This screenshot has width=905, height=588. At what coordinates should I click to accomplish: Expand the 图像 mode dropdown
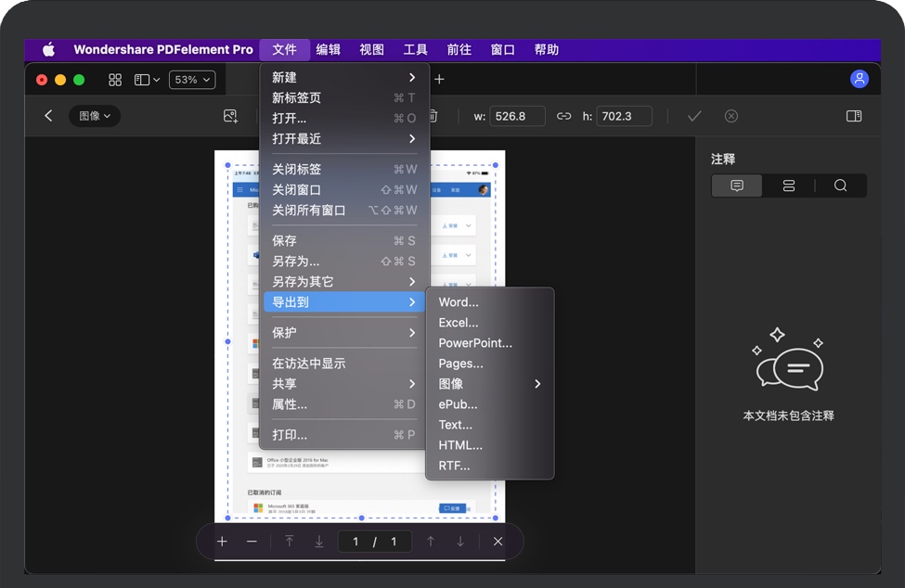coord(95,116)
